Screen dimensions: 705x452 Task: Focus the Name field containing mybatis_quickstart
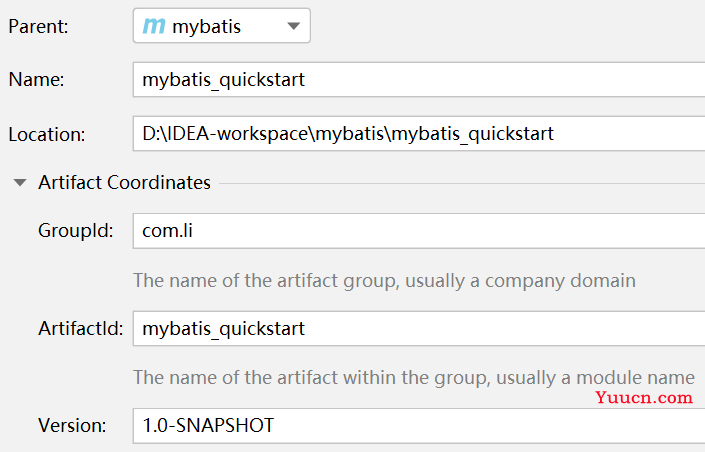[419, 80]
